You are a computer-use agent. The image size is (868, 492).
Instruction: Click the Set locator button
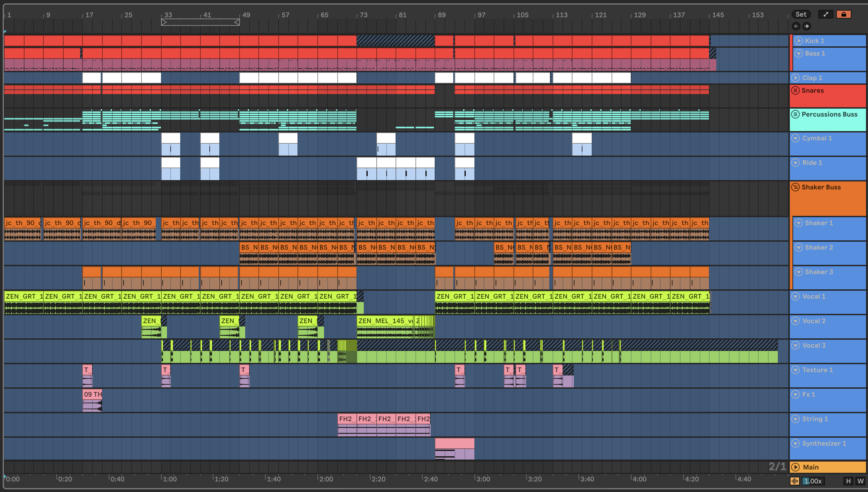(x=801, y=14)
